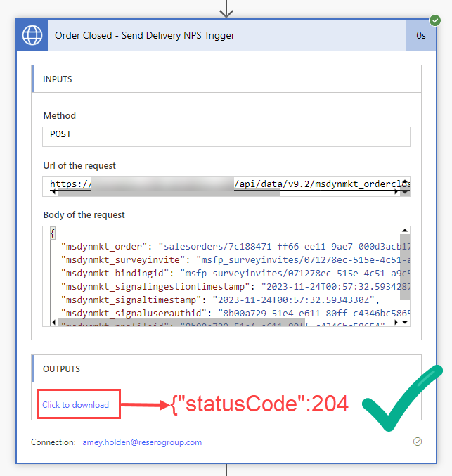Click the Method field showing POST

pos(226,136)
